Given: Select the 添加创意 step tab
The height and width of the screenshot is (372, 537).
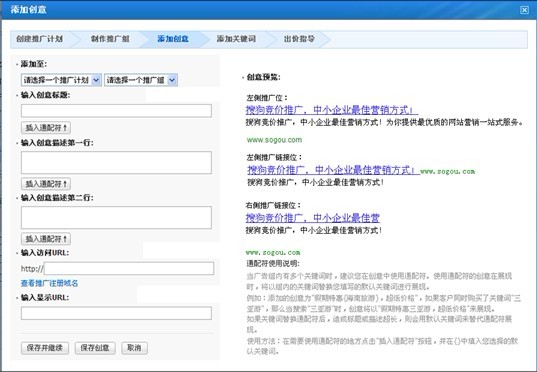Looking at the screenshot, I should (x=173, y=39).
